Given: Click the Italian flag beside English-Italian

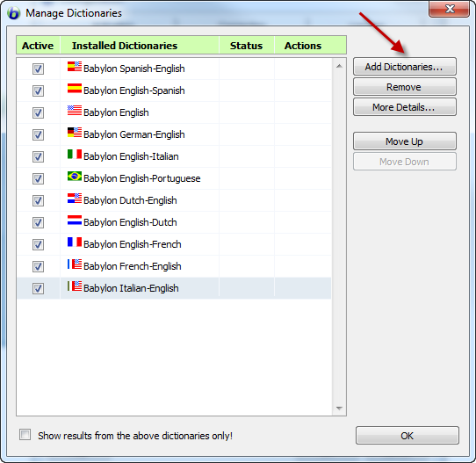Looking at the screenshot, I should 75,155.
